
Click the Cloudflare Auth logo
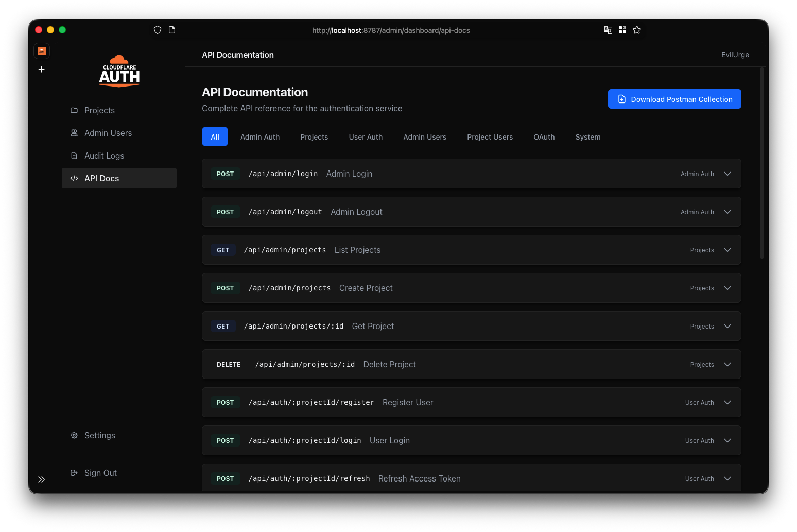pos(119,71)
